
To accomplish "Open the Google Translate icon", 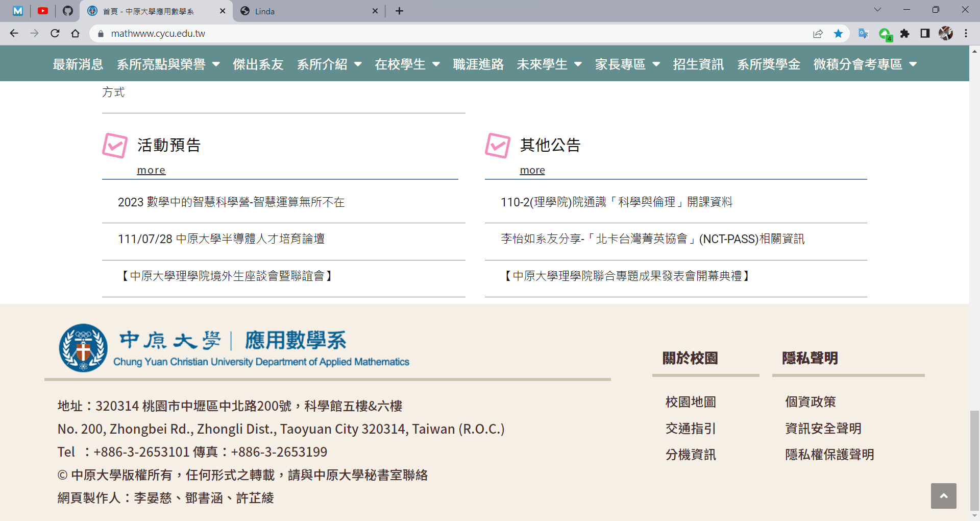I will [863, 33].
